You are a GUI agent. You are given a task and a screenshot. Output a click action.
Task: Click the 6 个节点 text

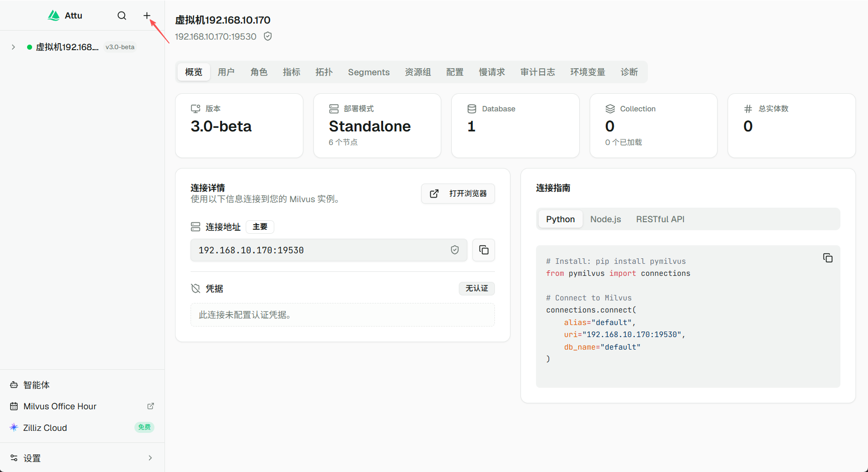(x=343, y=142)
